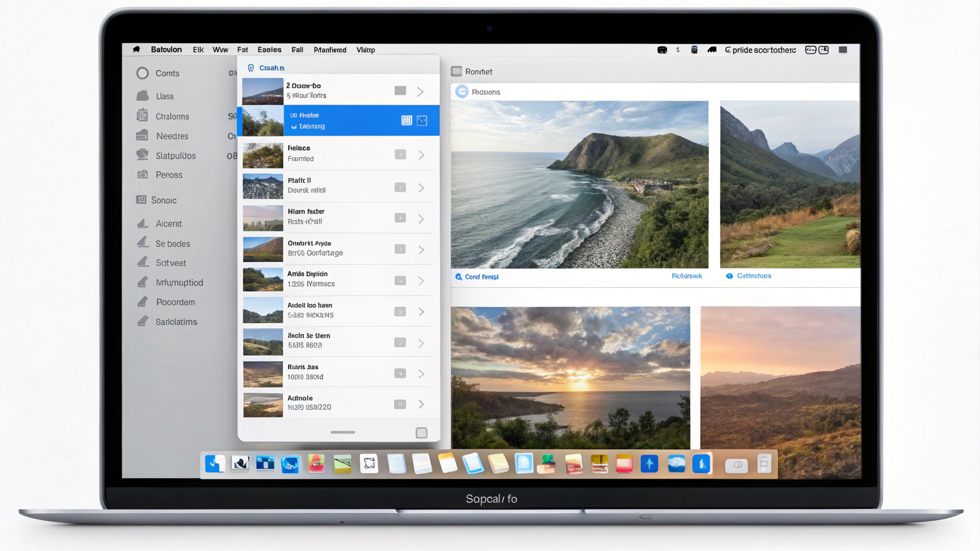The height and width of the screenshot is (551, 980).
Task: Click the Catmchues link
Action: 754,276
